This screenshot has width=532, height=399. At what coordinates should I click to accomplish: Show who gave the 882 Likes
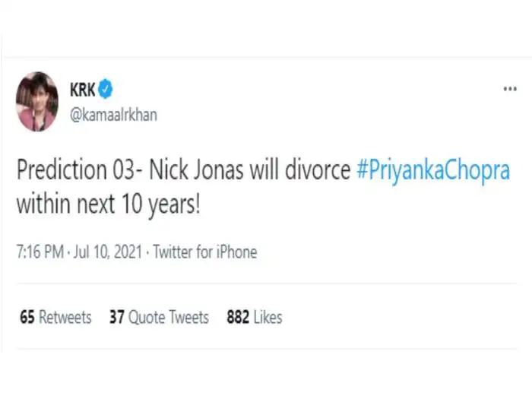pyautogui.click(x=254, y=317)
